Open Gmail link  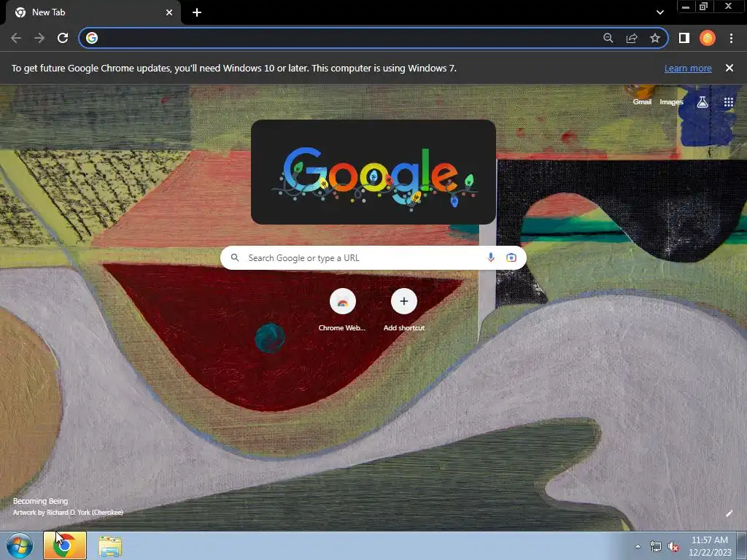(x=642, y=102)
